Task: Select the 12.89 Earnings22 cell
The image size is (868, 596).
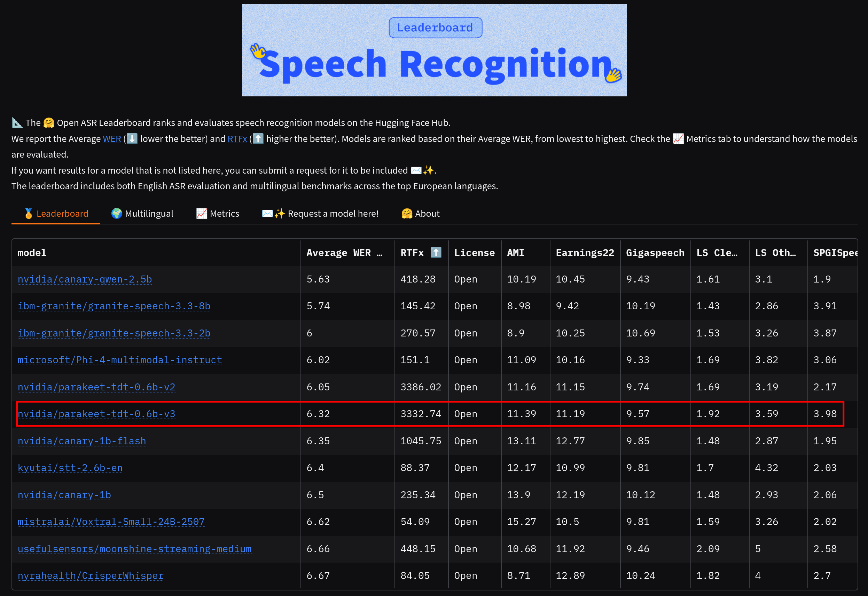Action: [585, 576]
